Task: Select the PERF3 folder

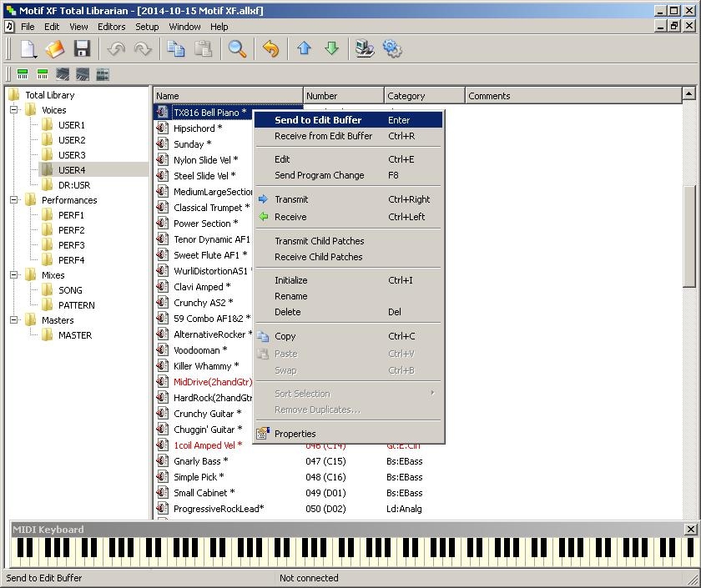Action: 72,245
